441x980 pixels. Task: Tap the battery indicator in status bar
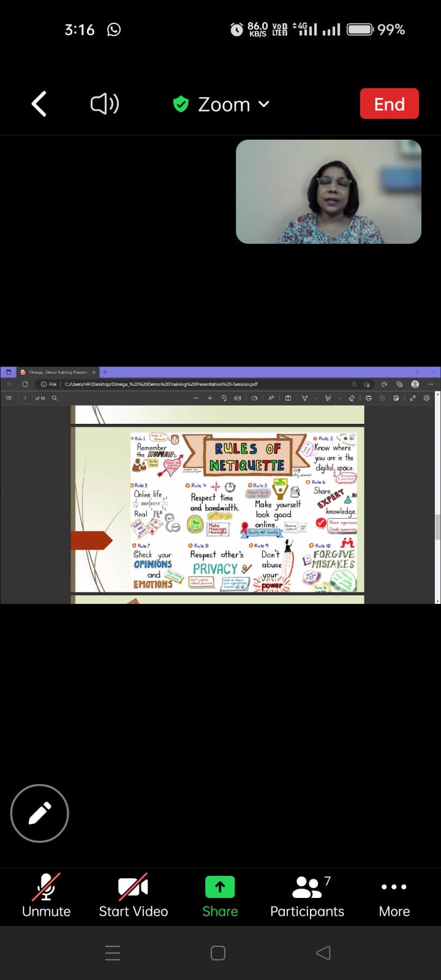360,29
